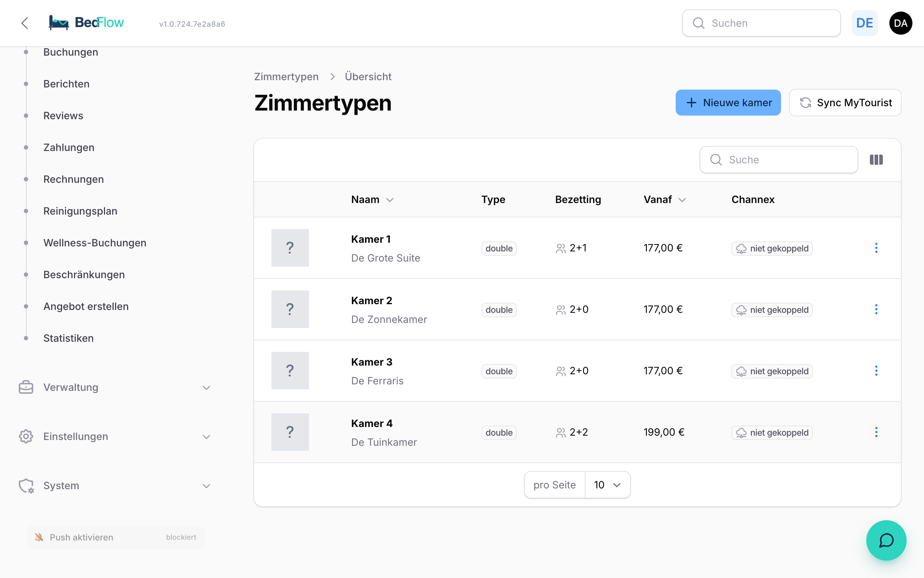Image resolution: width=924 pixels, height=578 pixels.
Task: Click occupancy 2+2 of Kamer 4
Action: tap(572, 432)
